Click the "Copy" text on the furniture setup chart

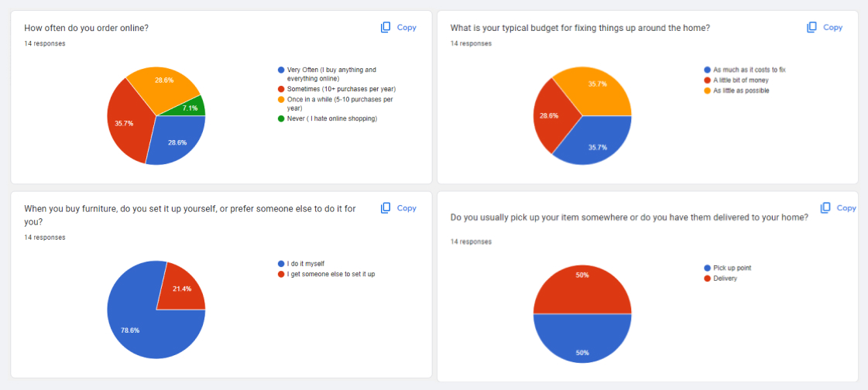[407, 208]
